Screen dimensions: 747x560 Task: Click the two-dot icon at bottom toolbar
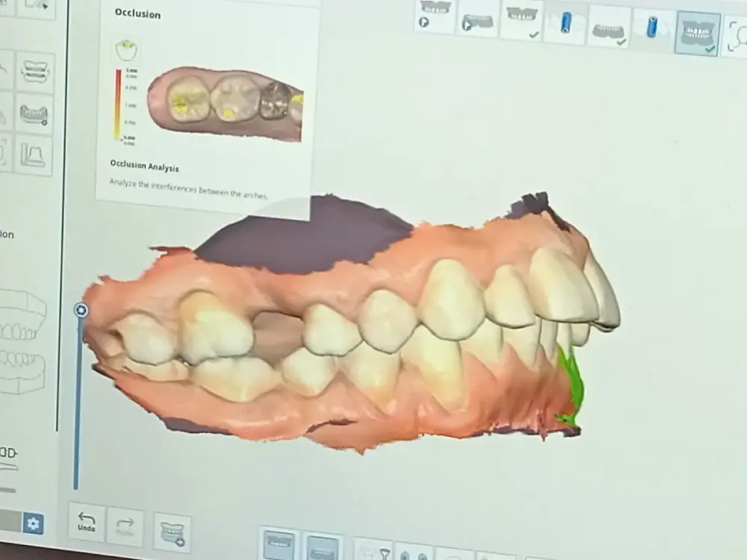click(x=413, y=553)
